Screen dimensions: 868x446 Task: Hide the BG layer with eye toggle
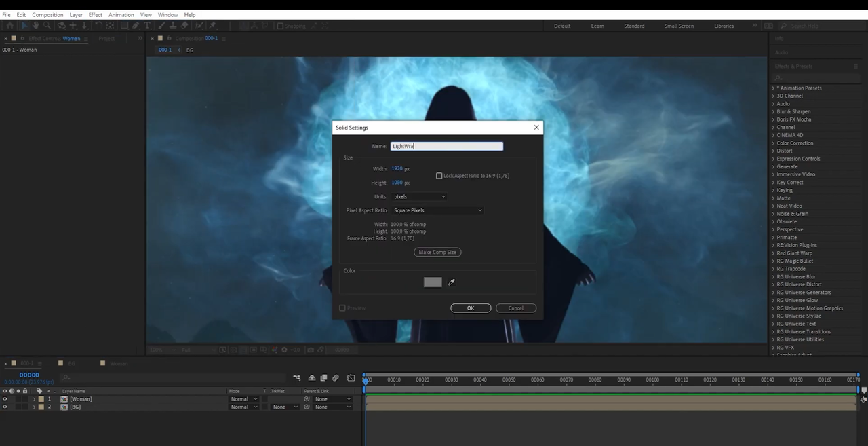tap(5, 407)
